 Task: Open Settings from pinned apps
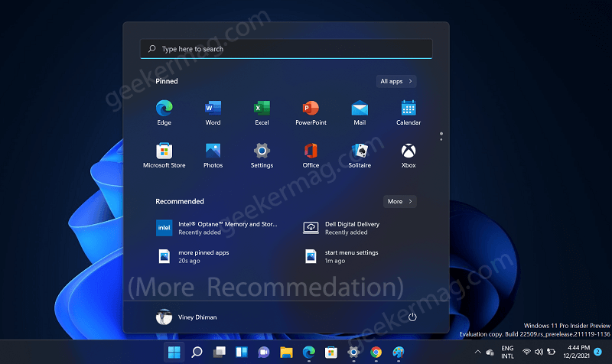pyautogui.click(x=262, y=155)
